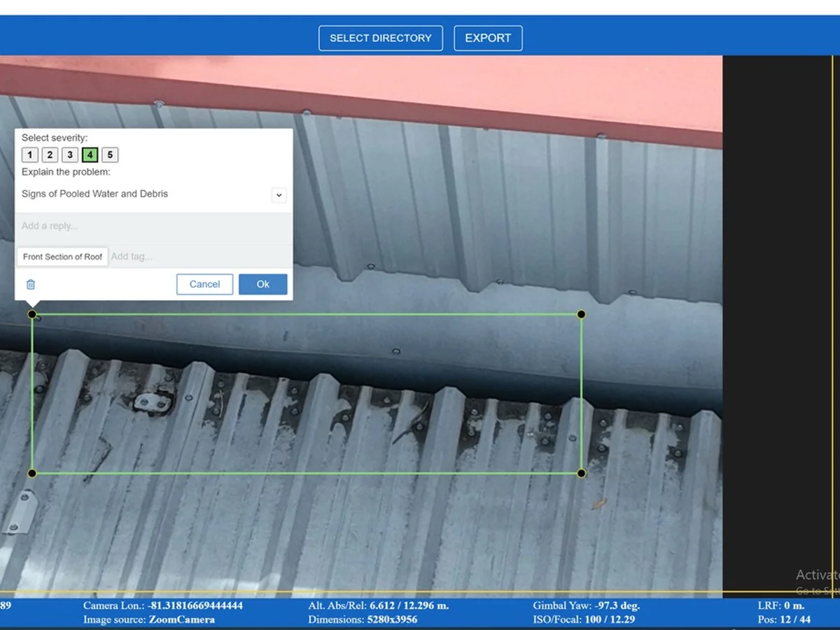
Task: Click bottom-right handle of annotation box
Action: (x=582, y=474)
